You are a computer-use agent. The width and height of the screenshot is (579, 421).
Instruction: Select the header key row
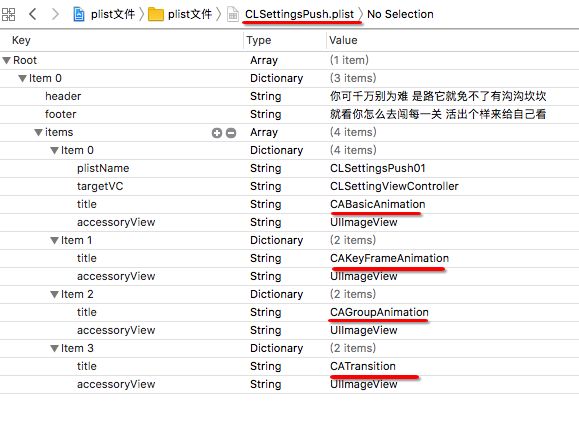pos(63,96)
